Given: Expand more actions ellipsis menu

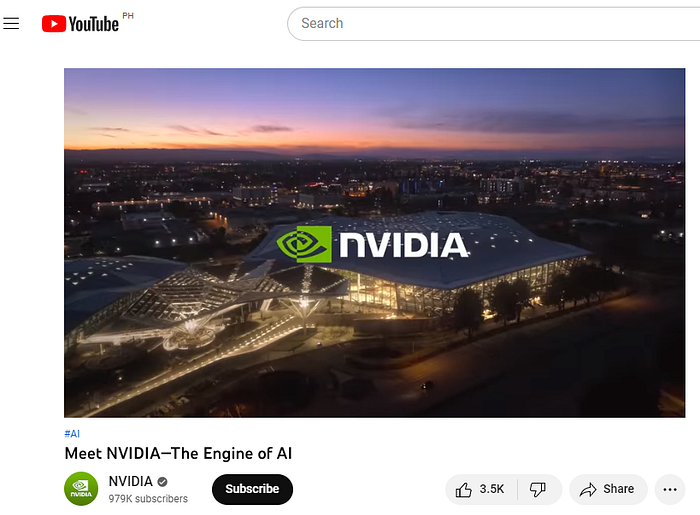Looking at the screenshot, I should pyautogui.click(x=670, y=490).
